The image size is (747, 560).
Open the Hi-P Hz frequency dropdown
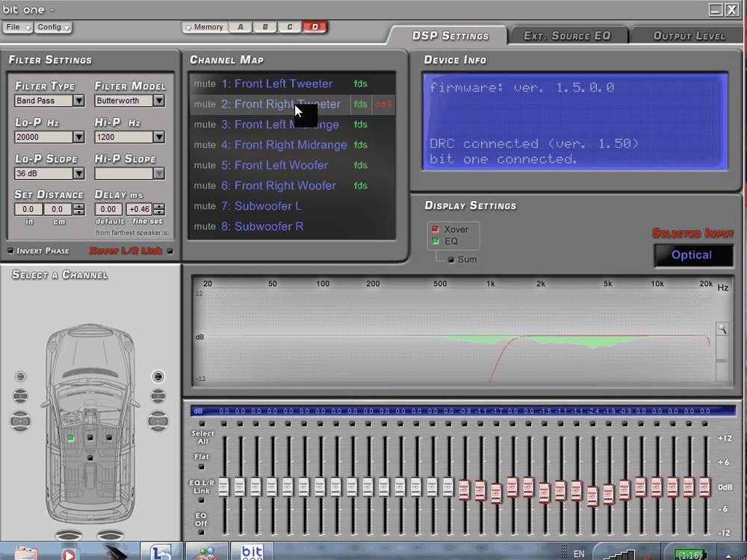point(159,137)
